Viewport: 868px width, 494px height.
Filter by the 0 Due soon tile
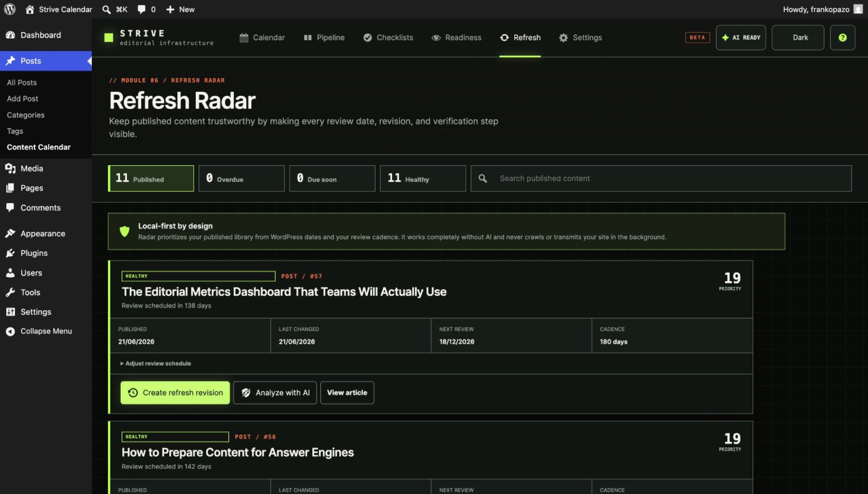[x=332, y=179]
